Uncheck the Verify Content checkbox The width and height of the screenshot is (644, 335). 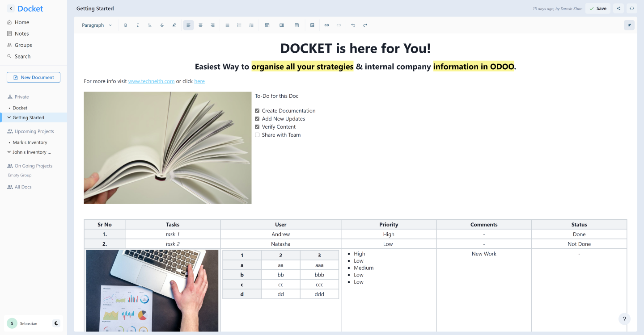tap(257, 127)
